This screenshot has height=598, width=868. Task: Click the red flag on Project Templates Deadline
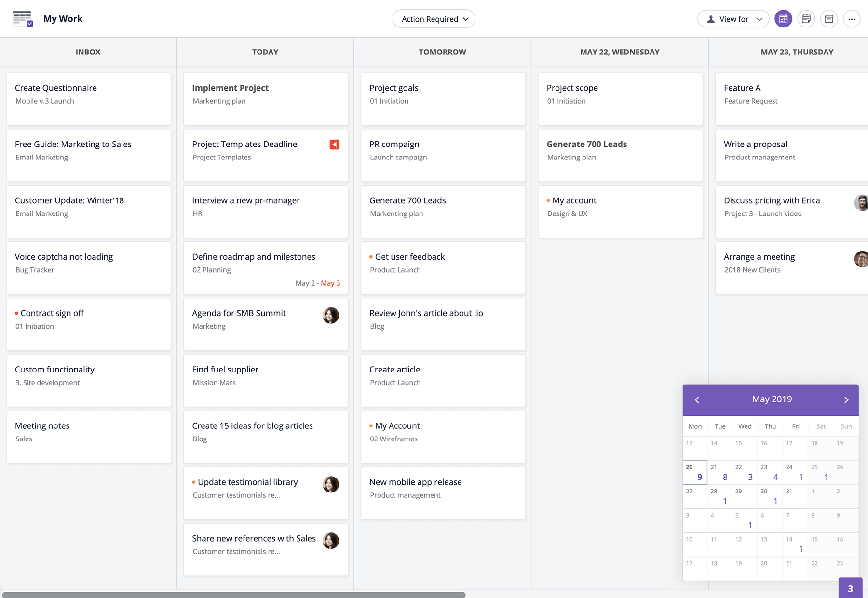pyautogui.click(x=335, y=144)
